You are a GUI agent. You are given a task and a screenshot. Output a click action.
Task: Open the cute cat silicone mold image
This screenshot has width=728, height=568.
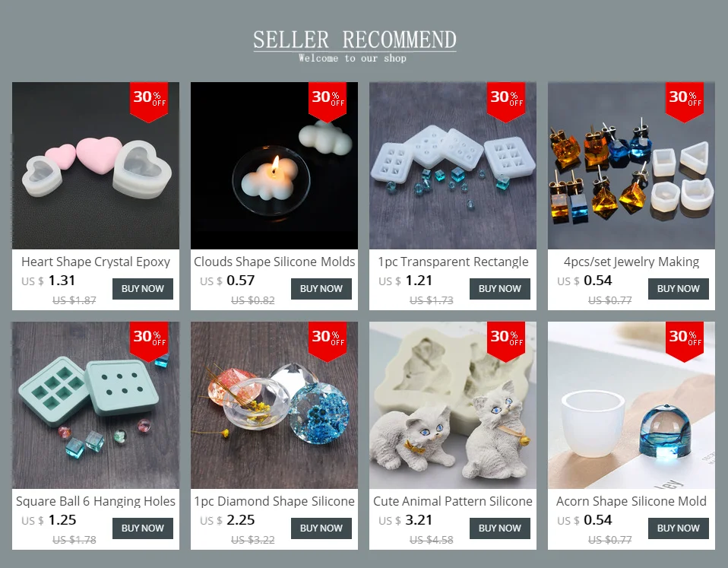pos(453,405)
